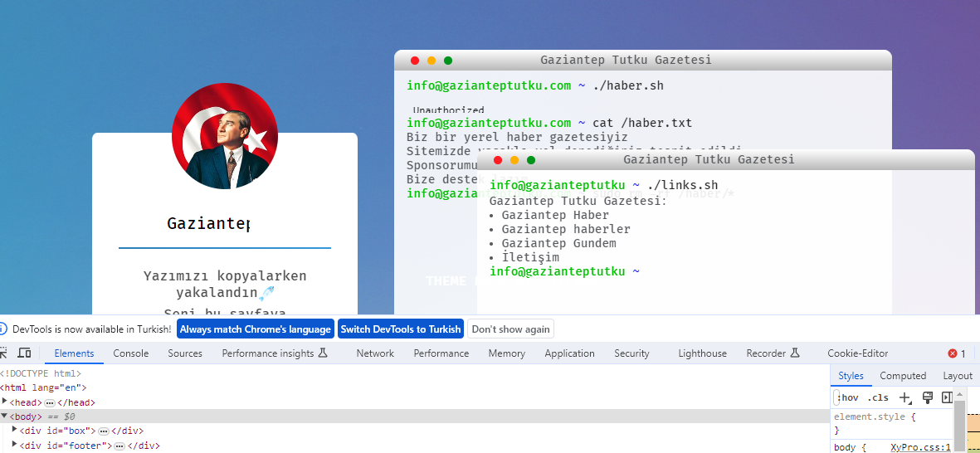Click the element.style rule block
The width and height of the screenshot is (980, 453).
coord(891,423)
